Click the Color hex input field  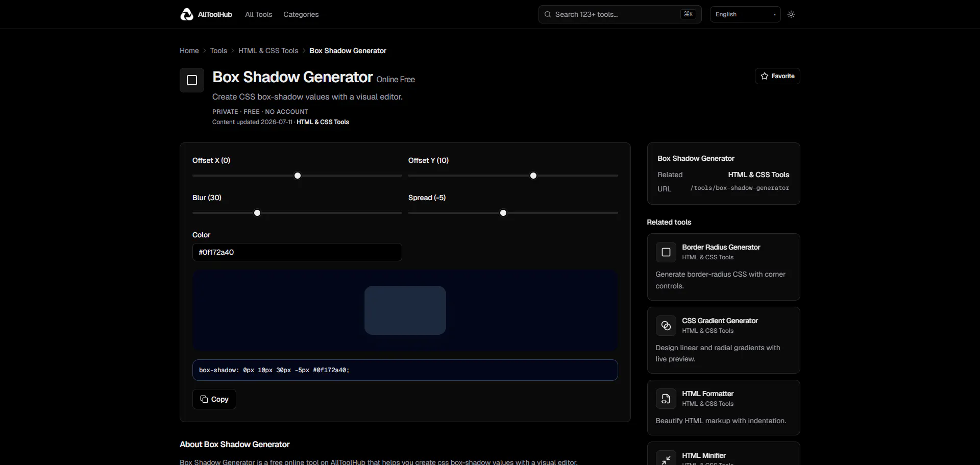[297, 252]
